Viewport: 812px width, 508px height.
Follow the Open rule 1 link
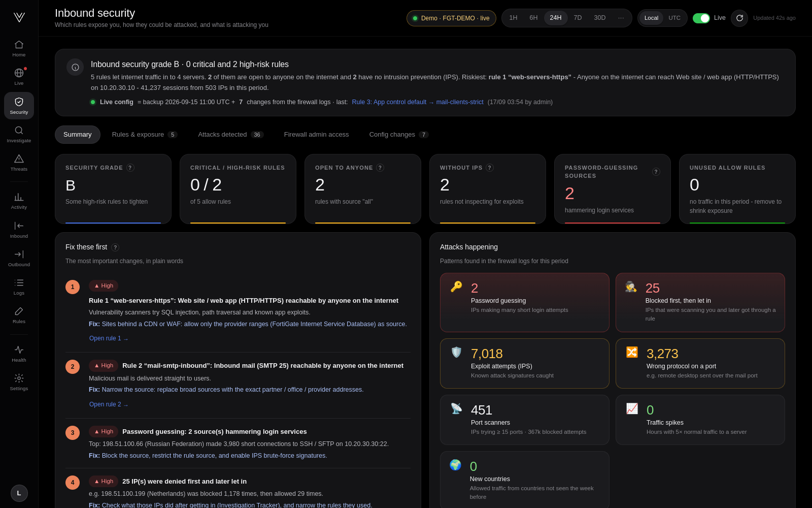[109, 338]
